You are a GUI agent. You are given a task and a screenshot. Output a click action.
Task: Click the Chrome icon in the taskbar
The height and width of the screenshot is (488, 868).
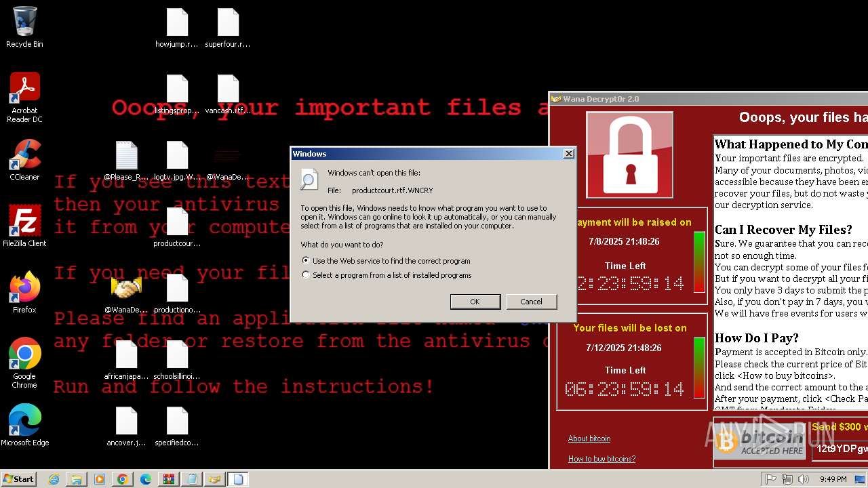pos(123,479)
